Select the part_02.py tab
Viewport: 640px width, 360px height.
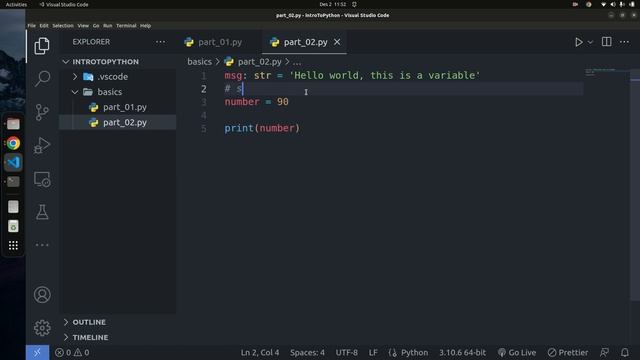[x=304, y=42]
